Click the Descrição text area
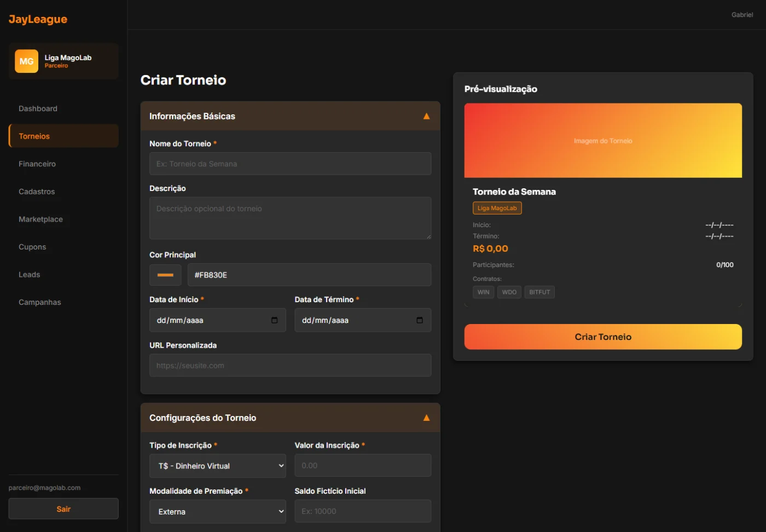 (290, 218)
